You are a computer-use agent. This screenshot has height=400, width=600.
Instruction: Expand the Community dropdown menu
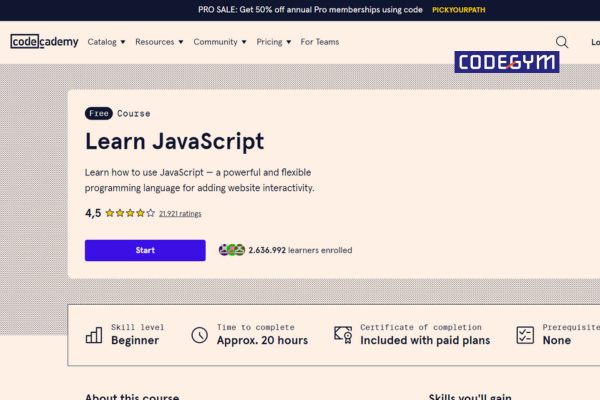click(220, 42)
